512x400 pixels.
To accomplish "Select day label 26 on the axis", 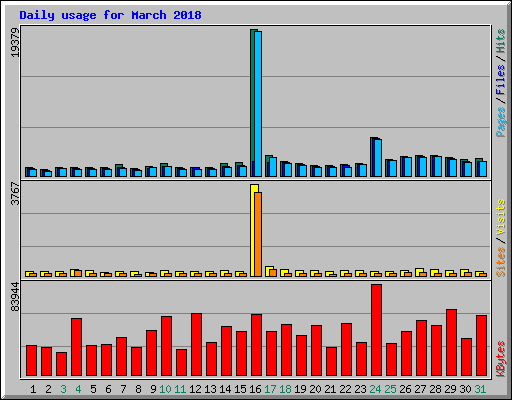I will (405, 389).
